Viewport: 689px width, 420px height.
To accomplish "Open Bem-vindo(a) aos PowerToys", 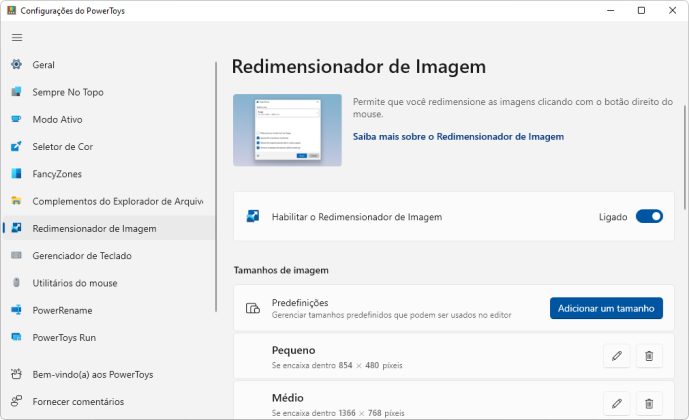I will tap(93, 374).
